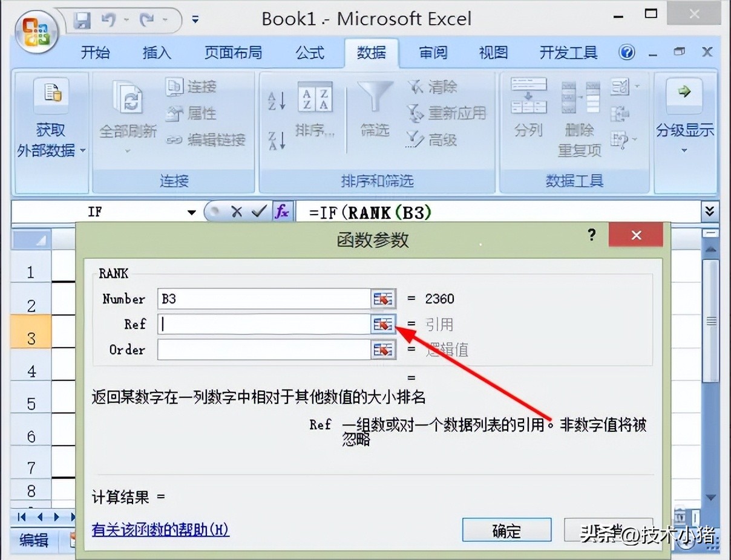This screenshot has width=731, height=560.
Task: Click 重新应用 reapply filter icon
Action: [416, 113]
